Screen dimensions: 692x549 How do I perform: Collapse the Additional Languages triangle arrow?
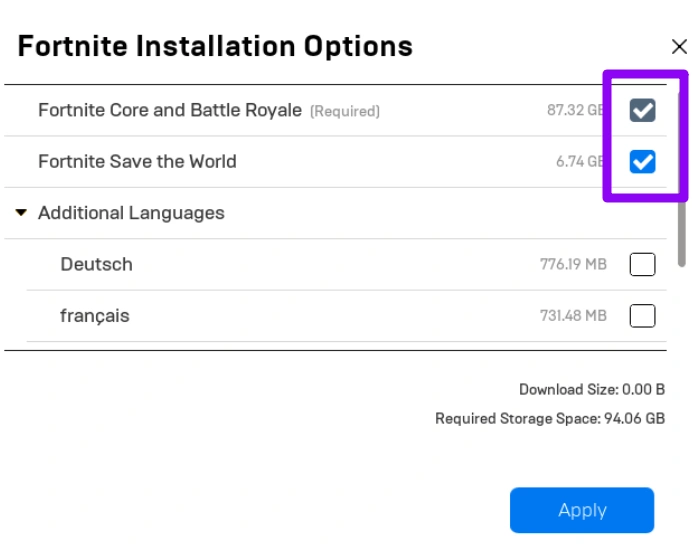point(21,213)
